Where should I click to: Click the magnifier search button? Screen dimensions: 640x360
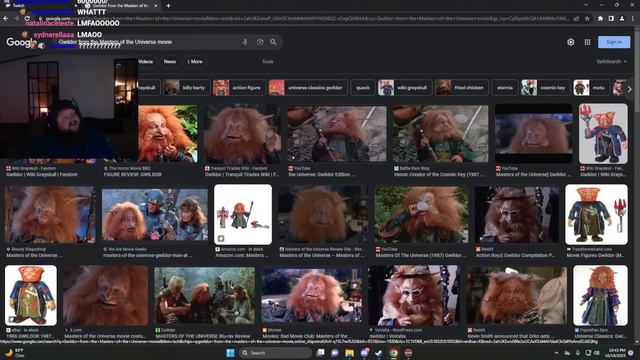point(273,42)
